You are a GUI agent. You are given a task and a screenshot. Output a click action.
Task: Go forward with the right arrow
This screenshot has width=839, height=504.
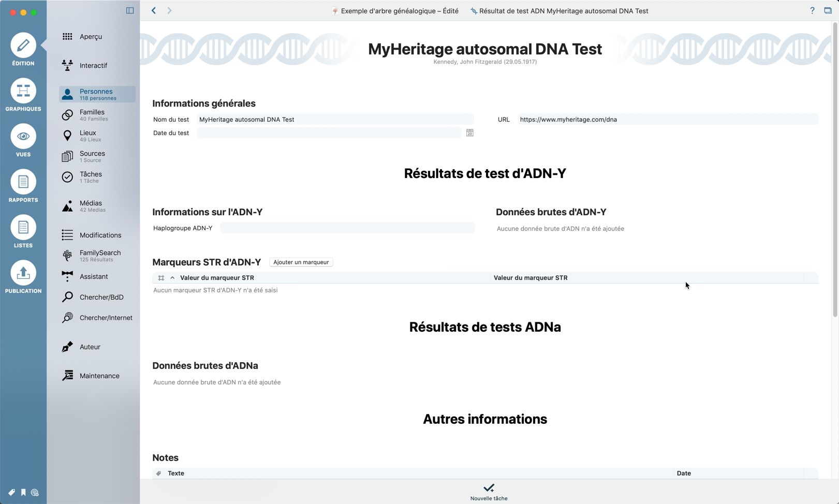169,10
